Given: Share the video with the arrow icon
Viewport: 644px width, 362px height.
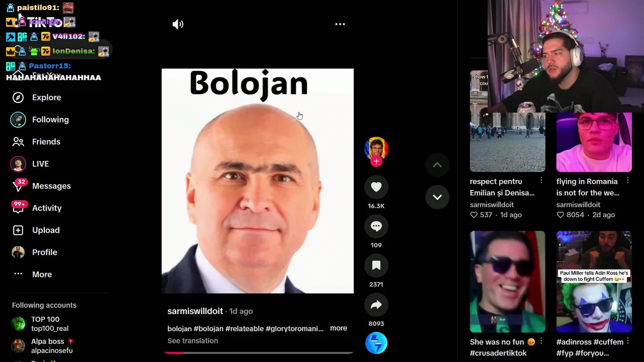Looking at the screenshot, I should [376, 305].
